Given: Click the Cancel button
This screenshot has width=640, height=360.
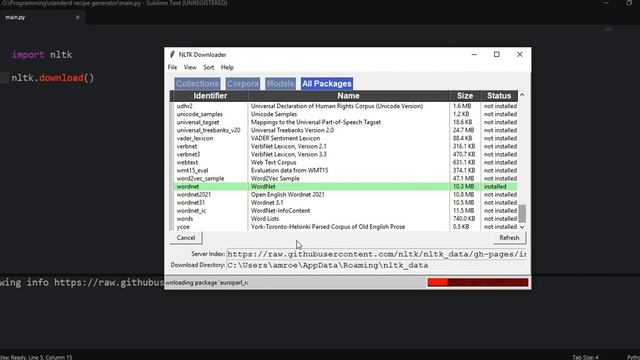Looking at the screenshot, I should (x=186, y=238).
